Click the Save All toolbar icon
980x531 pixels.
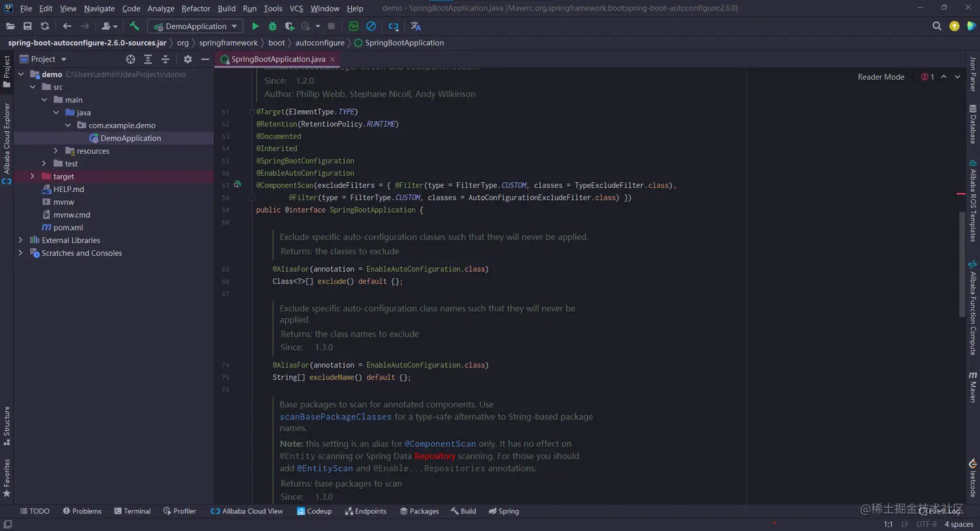click(x=27, y=27)
